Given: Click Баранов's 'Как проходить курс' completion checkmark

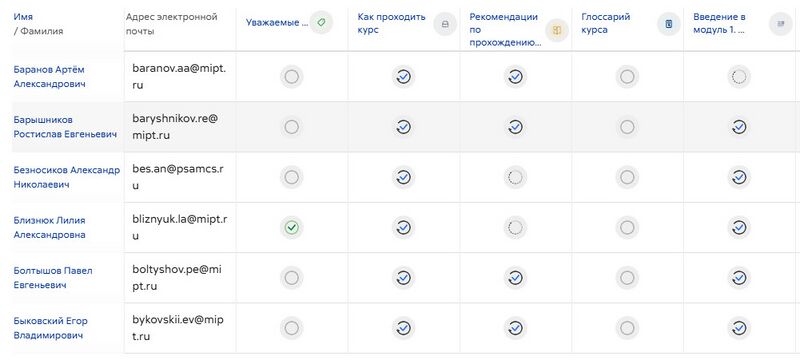Looking at the screenshot, I should (x=404, y=76).
